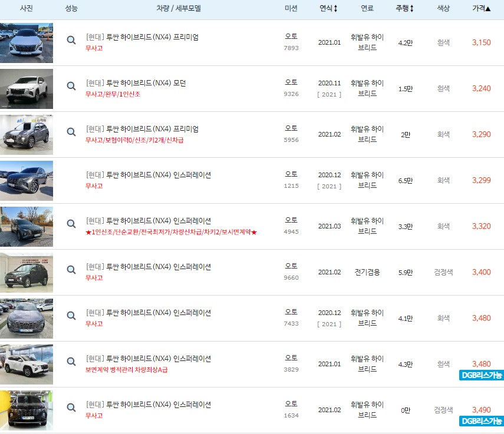Open performance check for 3,320 인스퍼레이션 listing
504x434 pixels.
point(71,224)
